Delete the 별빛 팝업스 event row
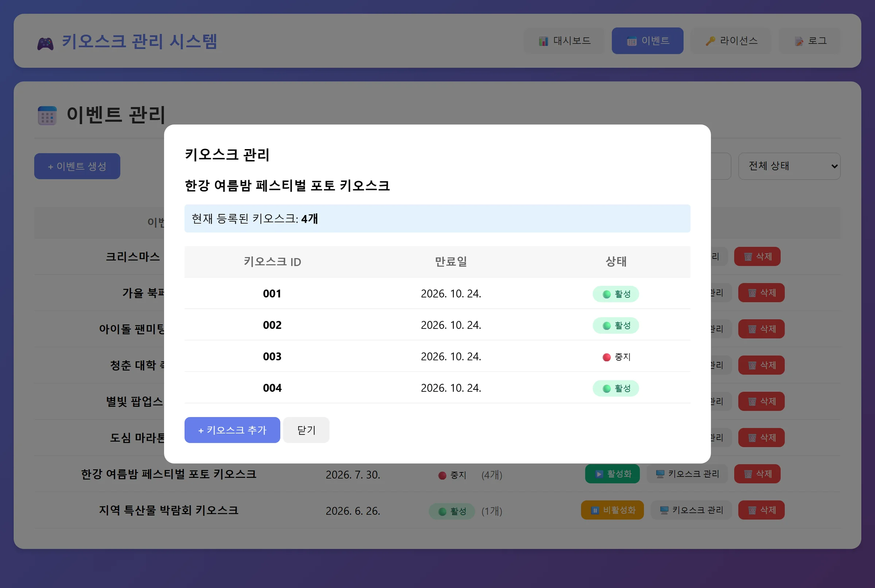 (761, 401)
